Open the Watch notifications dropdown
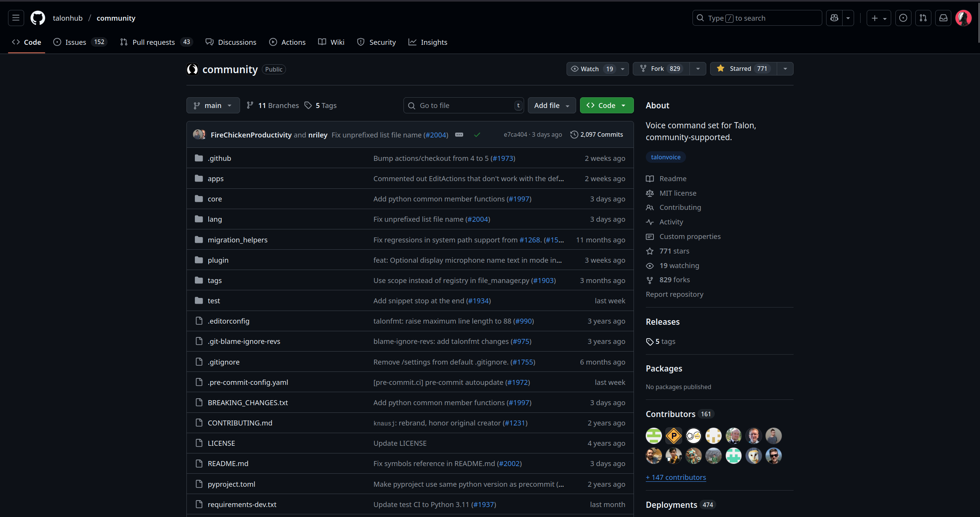Screen dimensions: 980x517 pyautogui.click(x=598, y=69)
